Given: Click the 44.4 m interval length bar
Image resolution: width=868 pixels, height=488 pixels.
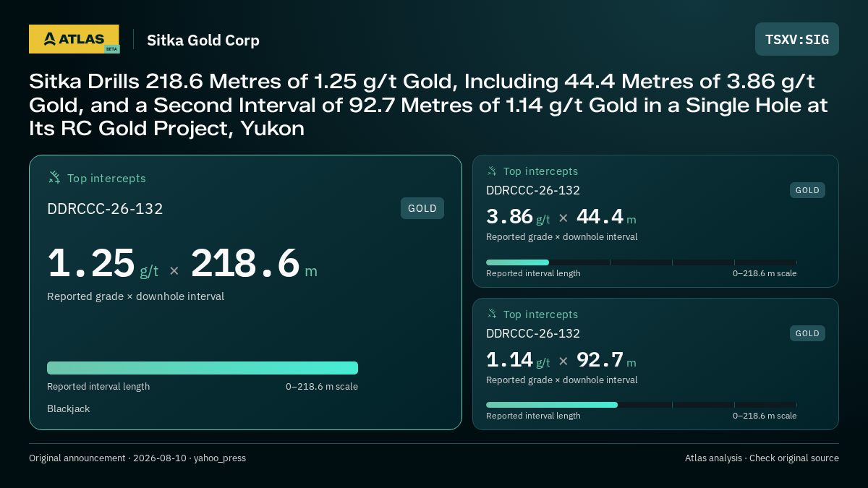Looking at the screenshot, I should click(x=642, y=262).
